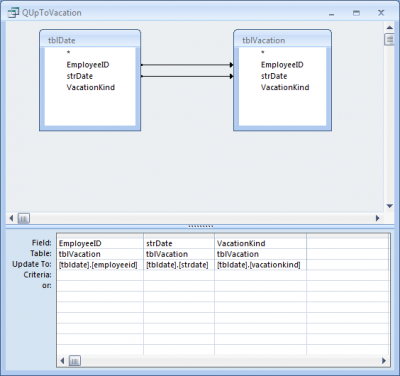Click Table cell under EmployeeID column
This screenshot has width=400, height=376.
100,254
